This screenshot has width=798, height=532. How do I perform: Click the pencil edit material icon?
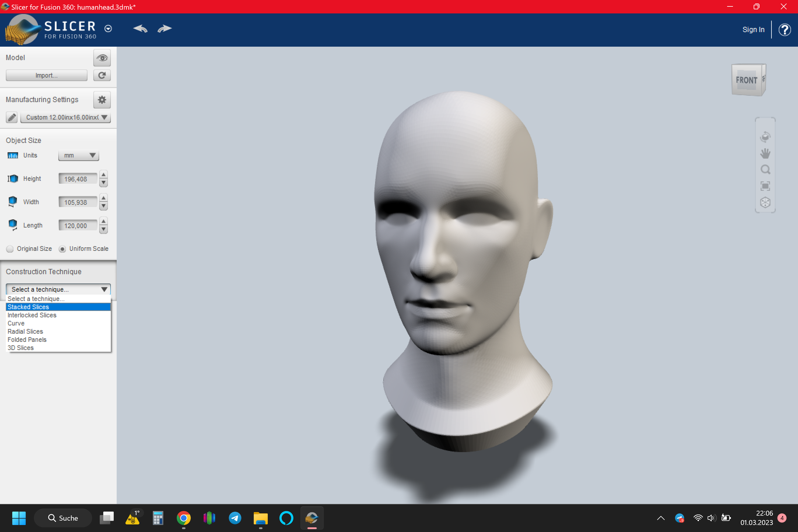(12, 117)
